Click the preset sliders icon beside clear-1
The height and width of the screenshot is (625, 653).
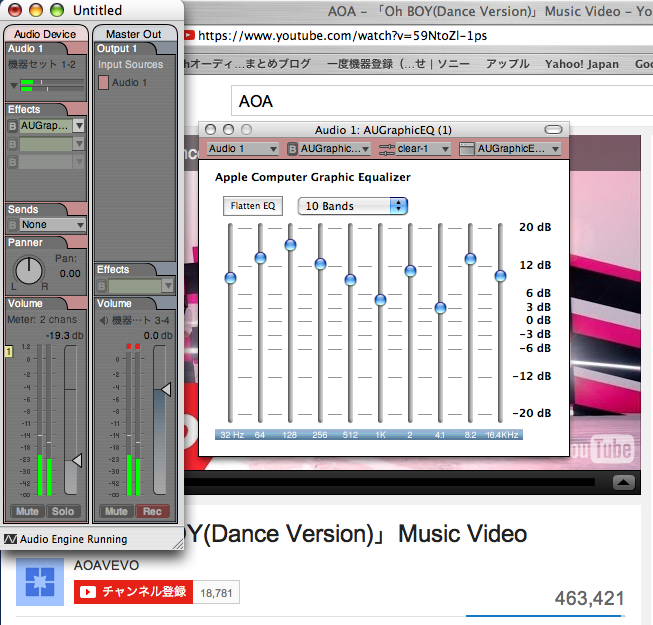[387, 149]
